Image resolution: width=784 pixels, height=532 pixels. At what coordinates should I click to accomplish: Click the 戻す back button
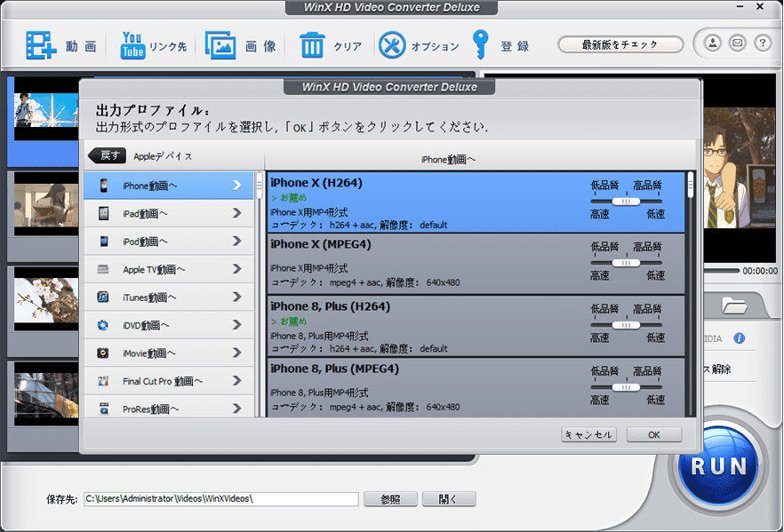[107, 155]
